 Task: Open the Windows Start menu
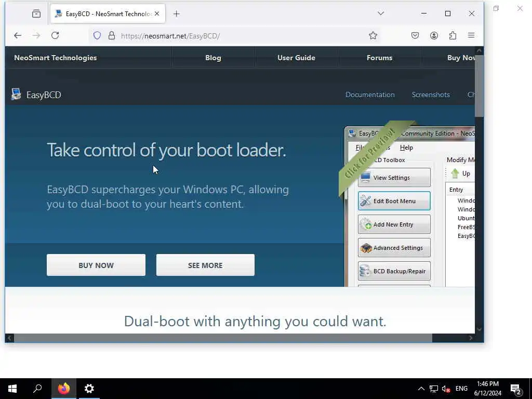[12, 389]
